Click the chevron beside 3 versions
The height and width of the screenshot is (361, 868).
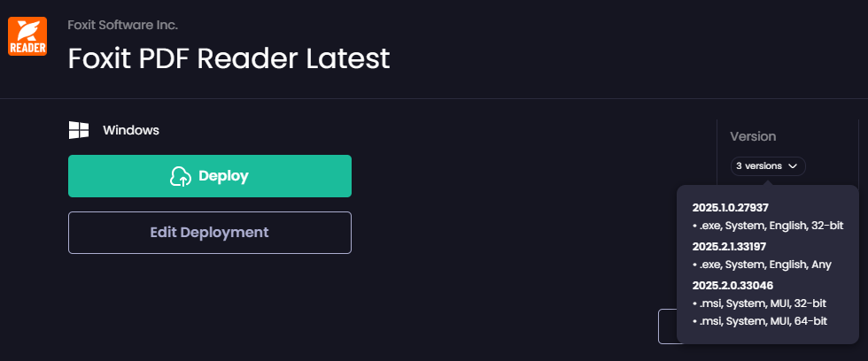click(792, 165)
